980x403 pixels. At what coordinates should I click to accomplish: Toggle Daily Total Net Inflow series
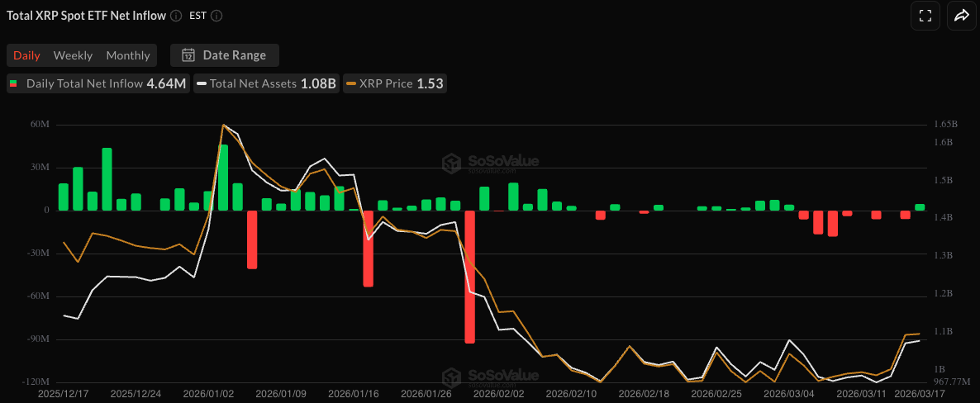98,83
